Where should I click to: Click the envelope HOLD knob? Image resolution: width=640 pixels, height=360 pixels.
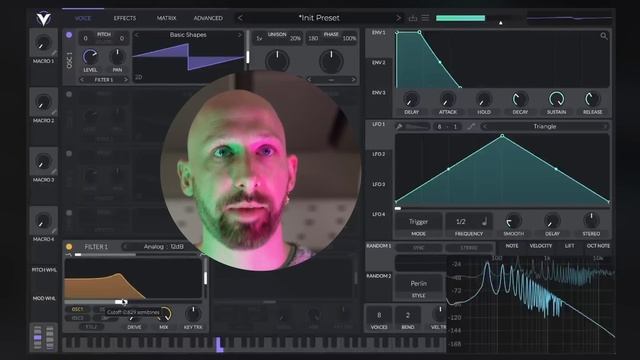[484, 99]
